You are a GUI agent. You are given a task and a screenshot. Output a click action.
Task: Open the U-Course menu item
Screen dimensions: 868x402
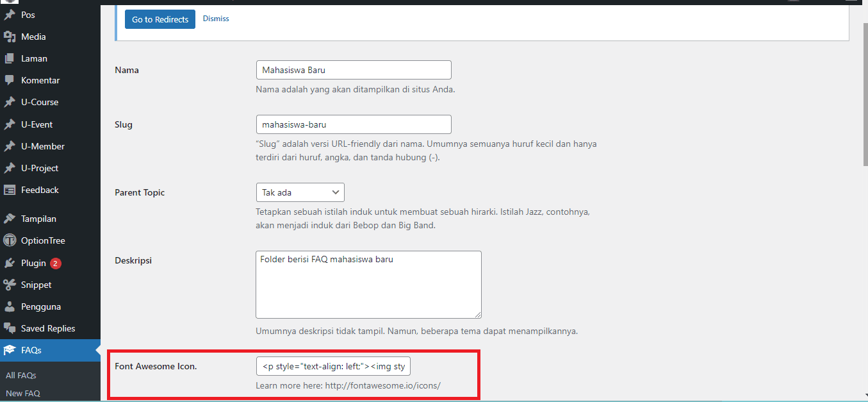(x=39, y=102)
